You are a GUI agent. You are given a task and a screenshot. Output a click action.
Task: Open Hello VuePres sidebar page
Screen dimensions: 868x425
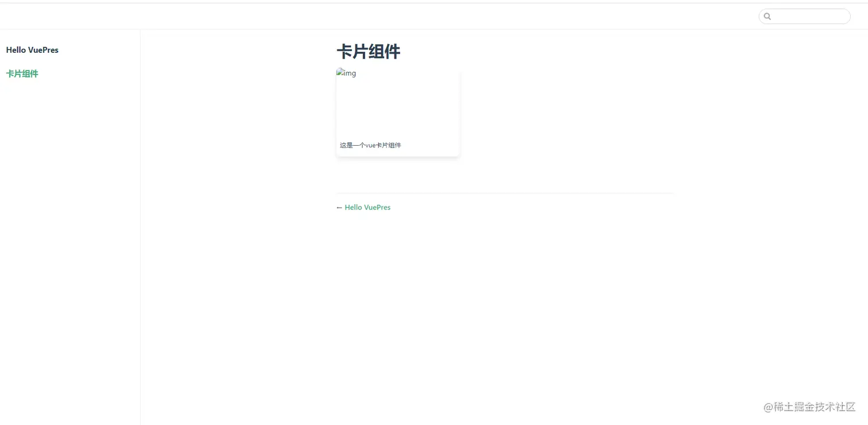coord(32,50)
